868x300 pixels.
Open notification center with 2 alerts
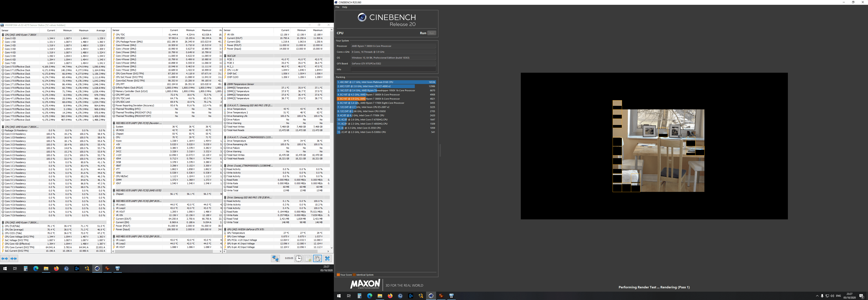[x=862, y=296]
